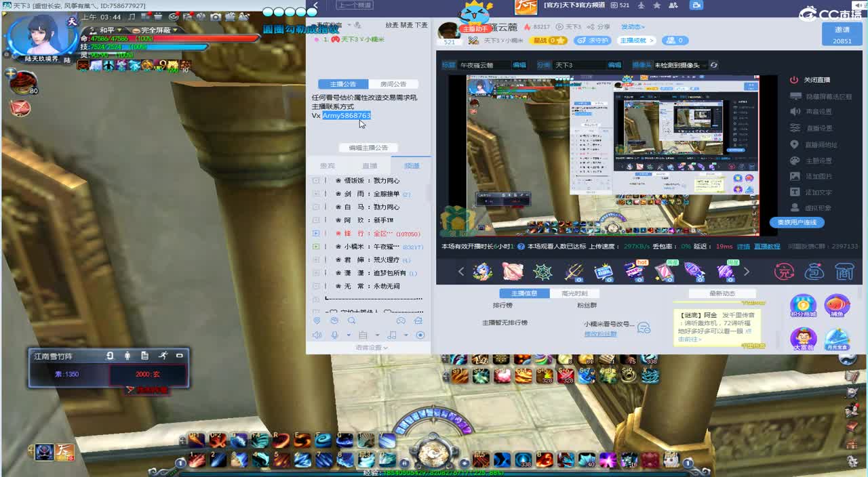This screenshot has width=868, height=477.
Task: Select the trident gift icon
Action: (574, 272)
